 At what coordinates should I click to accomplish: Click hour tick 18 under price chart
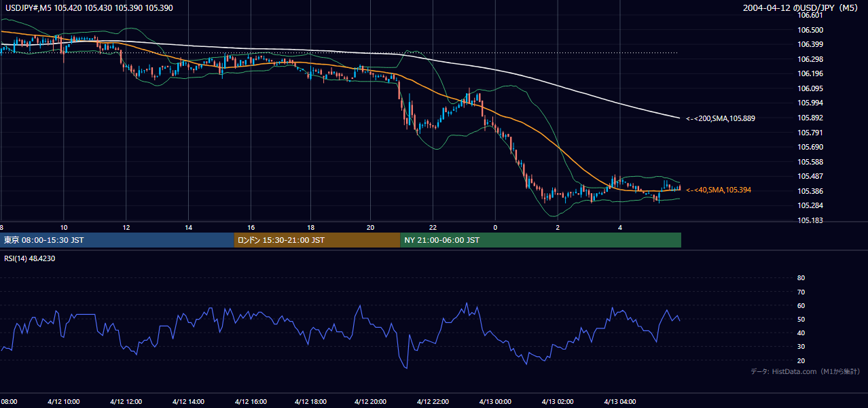tap(310, 227)
